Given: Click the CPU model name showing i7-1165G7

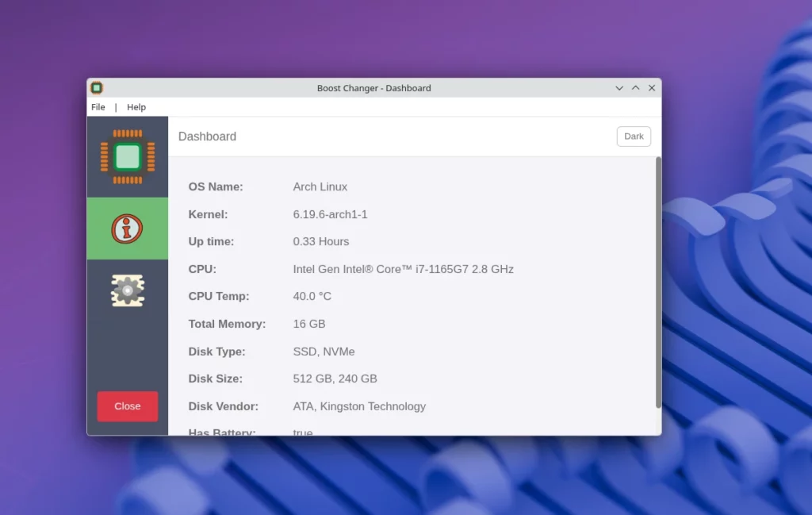Looking at the screenshot, I should (x=402, y=269).
